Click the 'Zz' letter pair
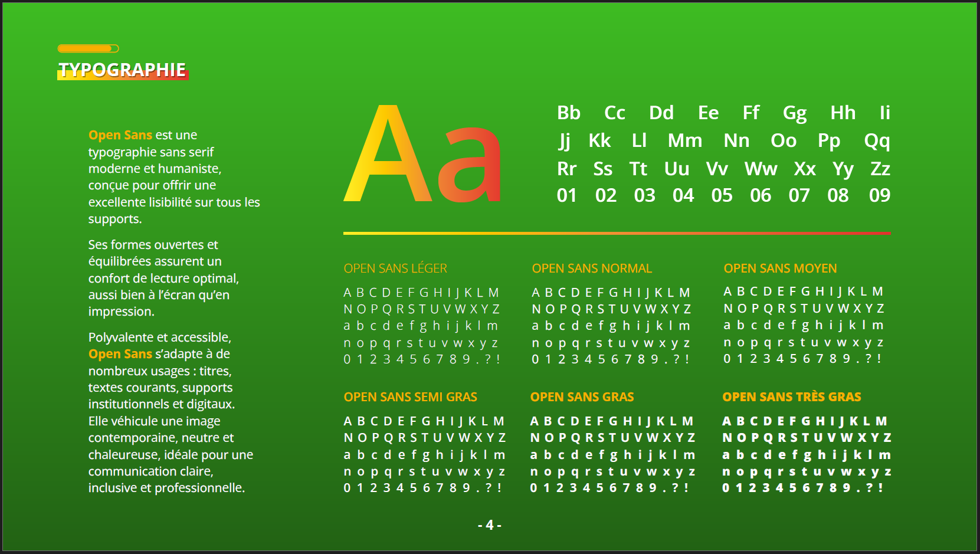Image resolution: width=980 pixels, height=554 pixels. 880,169
